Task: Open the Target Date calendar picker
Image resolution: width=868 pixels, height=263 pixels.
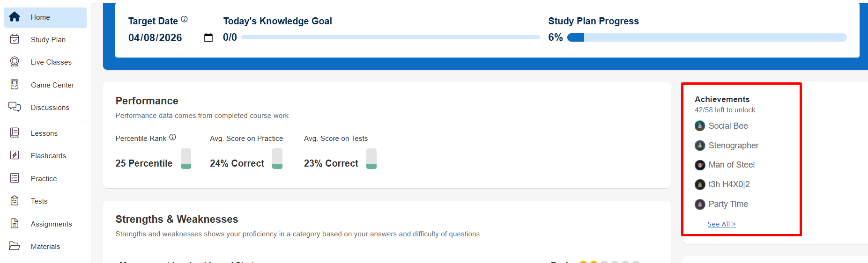Action: tap(208, 38)
